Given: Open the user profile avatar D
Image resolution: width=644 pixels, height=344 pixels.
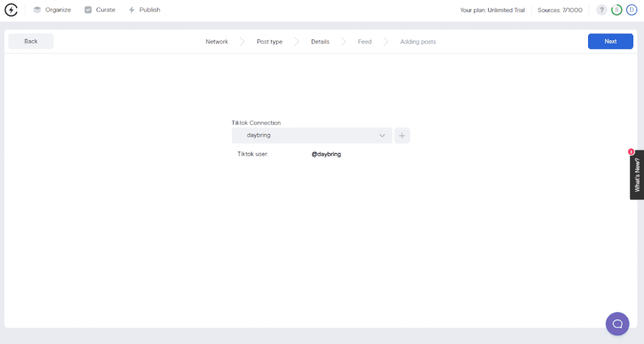Looking at the screenshot, I should pos(631,10).
